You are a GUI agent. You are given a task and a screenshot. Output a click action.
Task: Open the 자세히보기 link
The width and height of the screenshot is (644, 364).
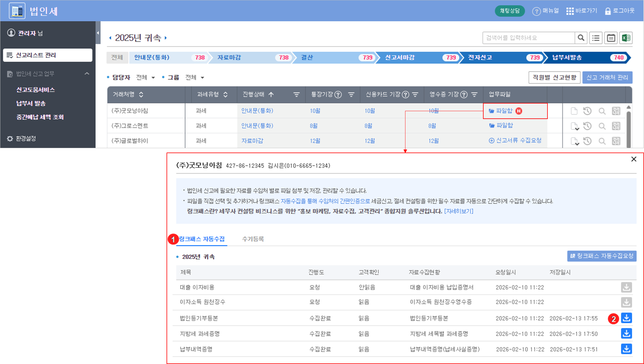(x=459, y=211)
